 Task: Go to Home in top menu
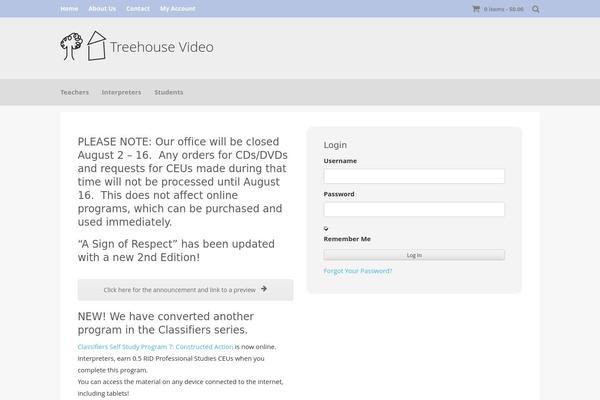(x=69, y=8)
